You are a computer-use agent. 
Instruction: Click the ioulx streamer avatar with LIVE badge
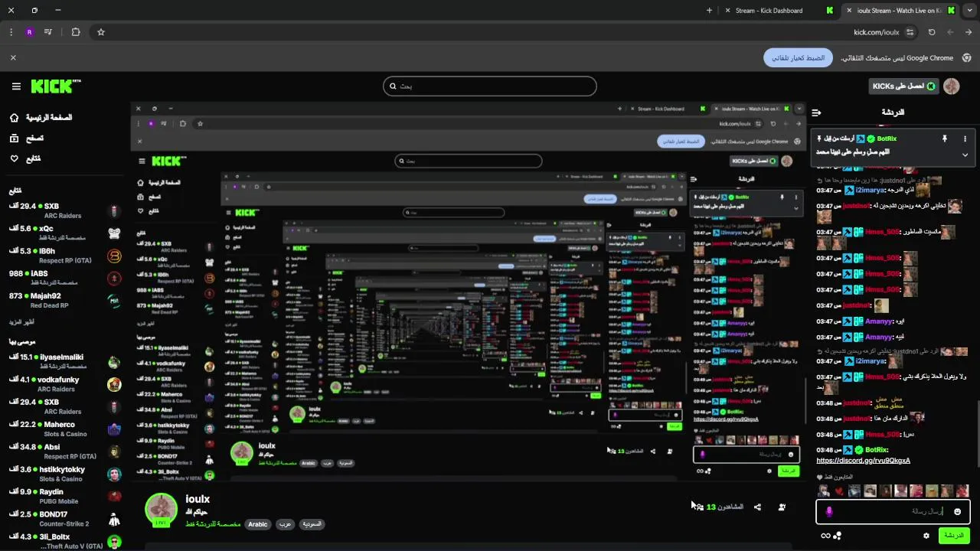[162, 510]
